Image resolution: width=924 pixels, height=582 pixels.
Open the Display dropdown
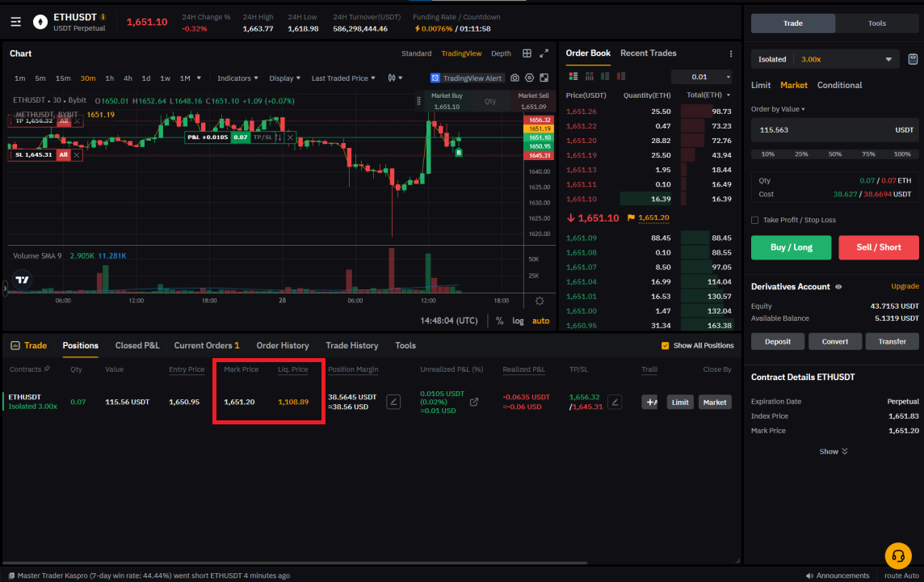pyautogui.click(x=284, y=78)
